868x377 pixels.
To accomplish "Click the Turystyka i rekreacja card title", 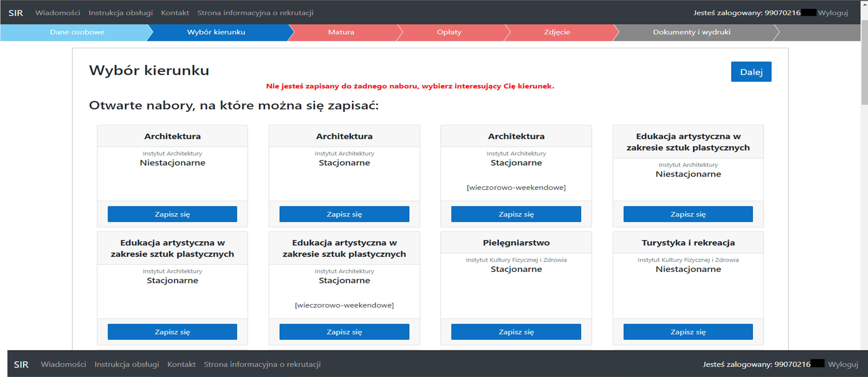I will click(x=688, y=243).
